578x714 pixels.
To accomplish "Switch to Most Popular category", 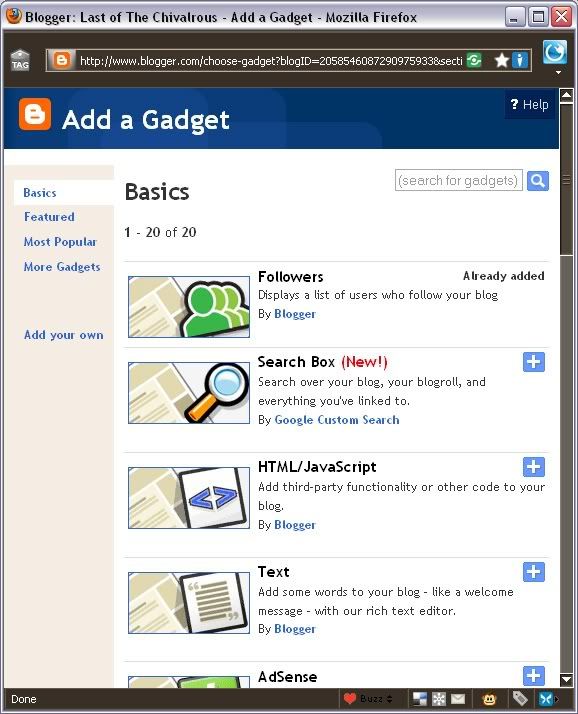I will point(60,242).
